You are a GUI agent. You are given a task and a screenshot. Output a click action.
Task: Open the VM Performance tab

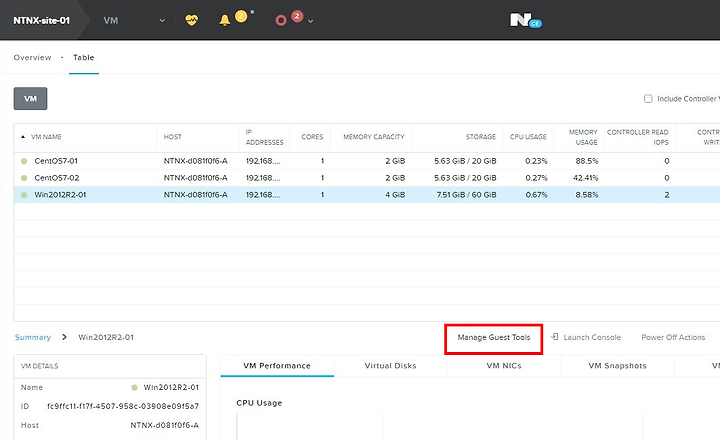click(x=277, y=366)
